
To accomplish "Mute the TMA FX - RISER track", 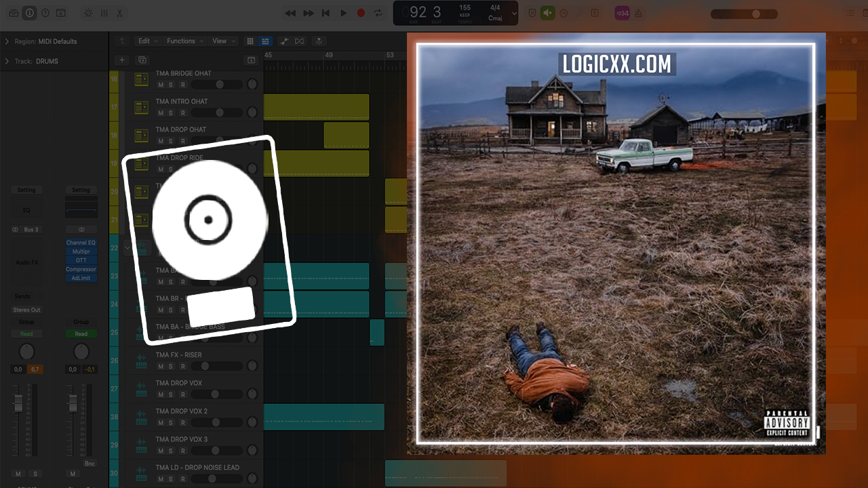I will (x=161, y=366).
